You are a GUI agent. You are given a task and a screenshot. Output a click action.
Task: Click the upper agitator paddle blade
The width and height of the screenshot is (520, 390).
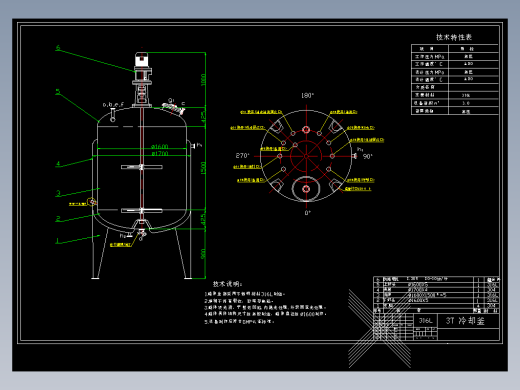pyautogui.click(x=142, y=167)
